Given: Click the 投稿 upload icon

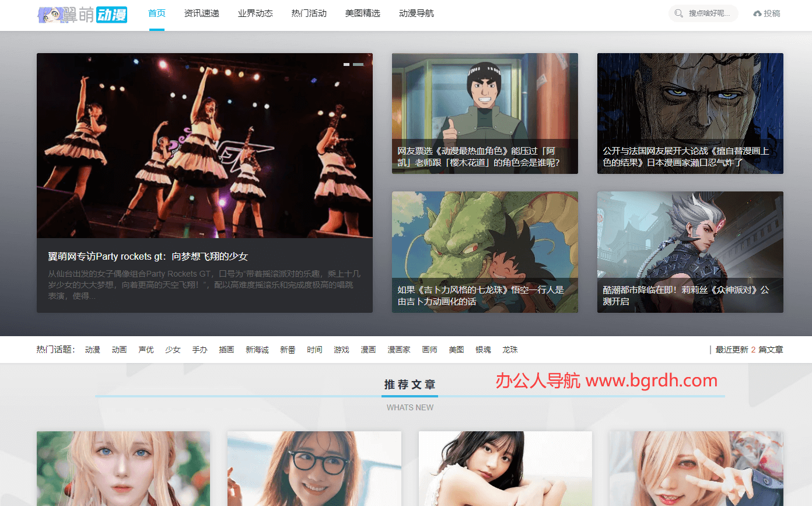Looking at the screenshot, I should tap(759, 13).
